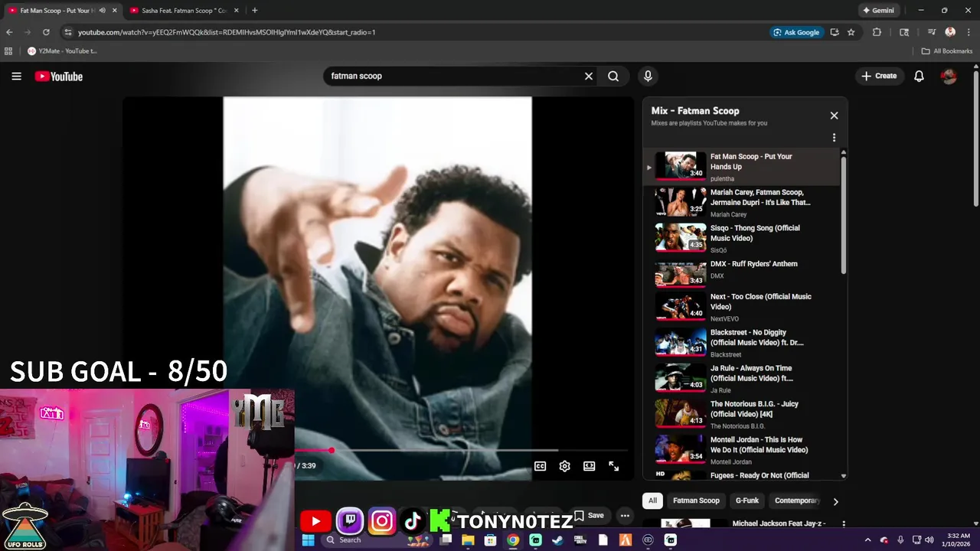Click the URL address bar
Image resolution: width=980 pixels, height=551 pixels.
pyautogui.click(x=413, y=32)
